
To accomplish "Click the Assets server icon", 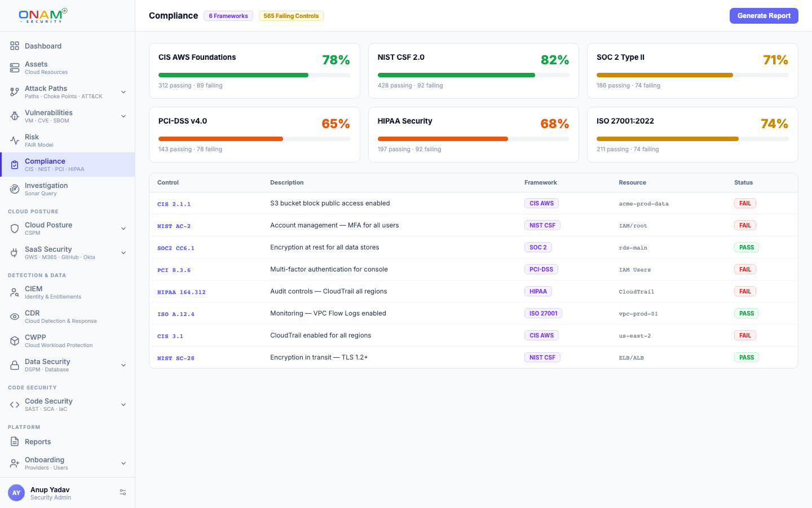I will pos(15,68).
